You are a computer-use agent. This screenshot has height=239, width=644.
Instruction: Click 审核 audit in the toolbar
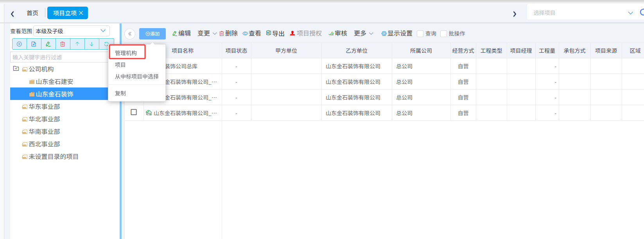338,34
